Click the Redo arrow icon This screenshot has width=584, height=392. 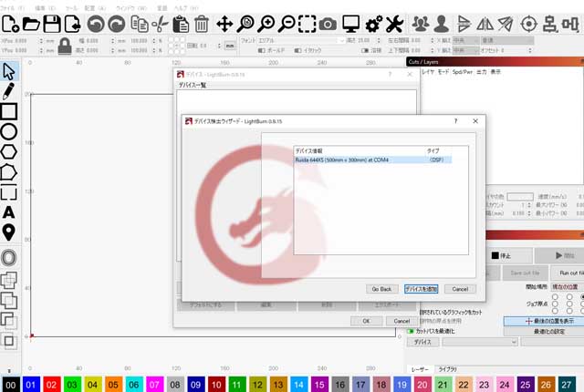[x=117, y=25]
